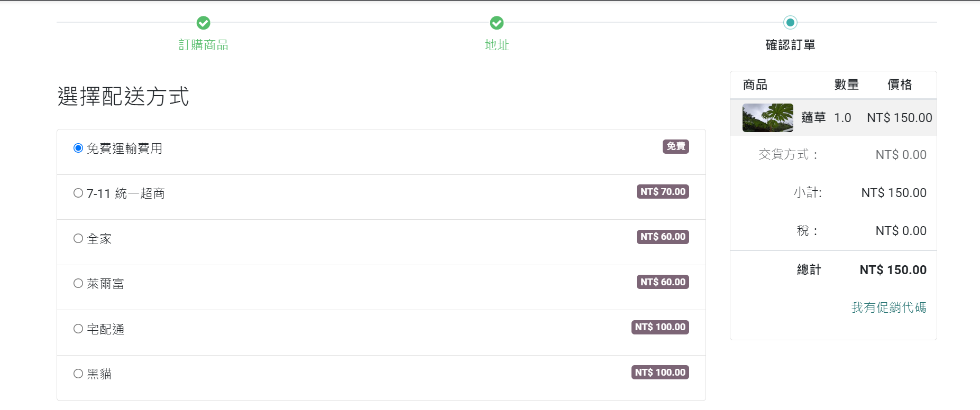Choose the 全家 delivery radio button

click(x=78, y=238)
